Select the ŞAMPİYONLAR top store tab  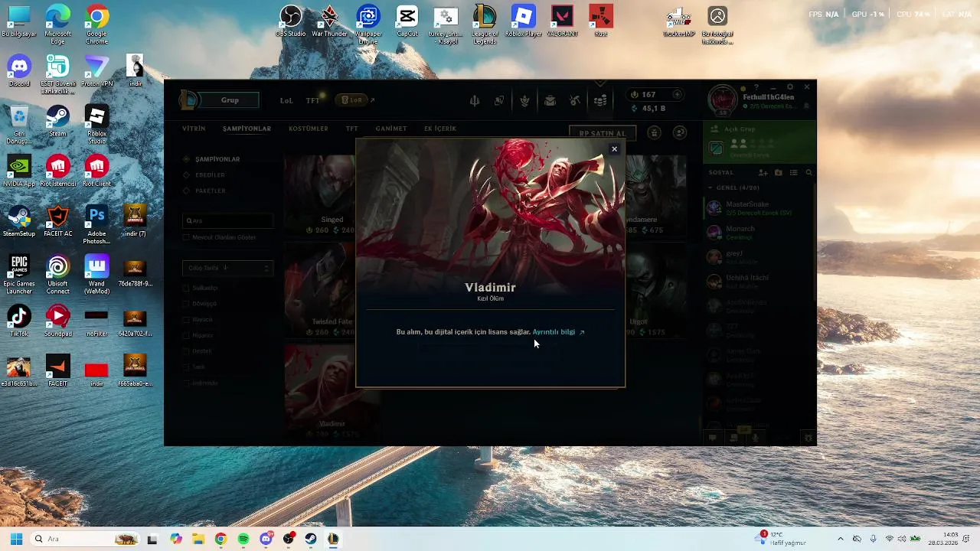(247, 129)
